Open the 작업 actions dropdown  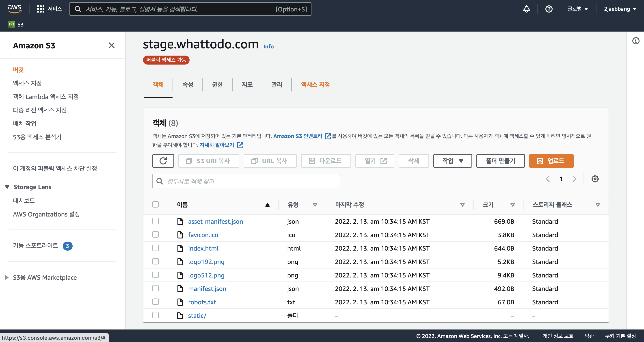452,161
